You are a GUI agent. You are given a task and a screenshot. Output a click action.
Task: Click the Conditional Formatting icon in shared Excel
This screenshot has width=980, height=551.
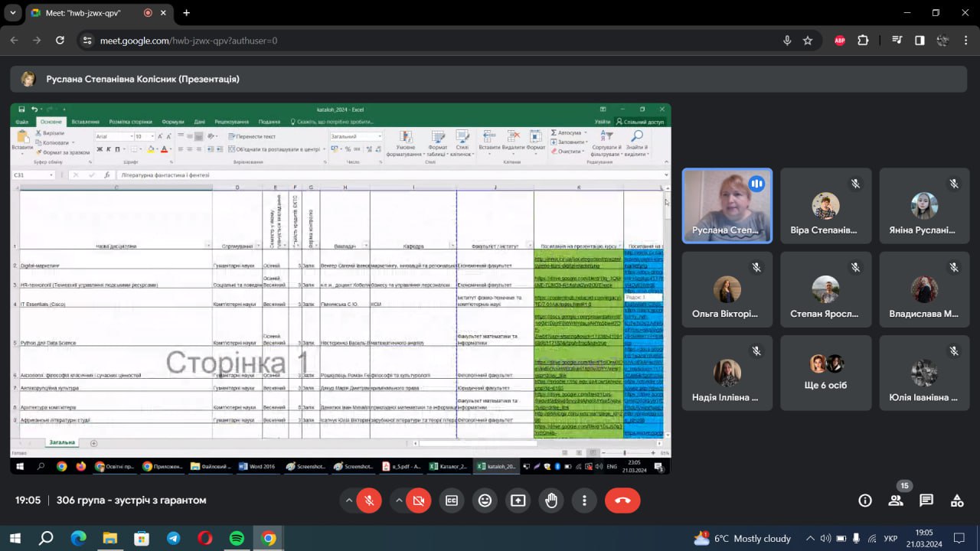tap(405, 138)
